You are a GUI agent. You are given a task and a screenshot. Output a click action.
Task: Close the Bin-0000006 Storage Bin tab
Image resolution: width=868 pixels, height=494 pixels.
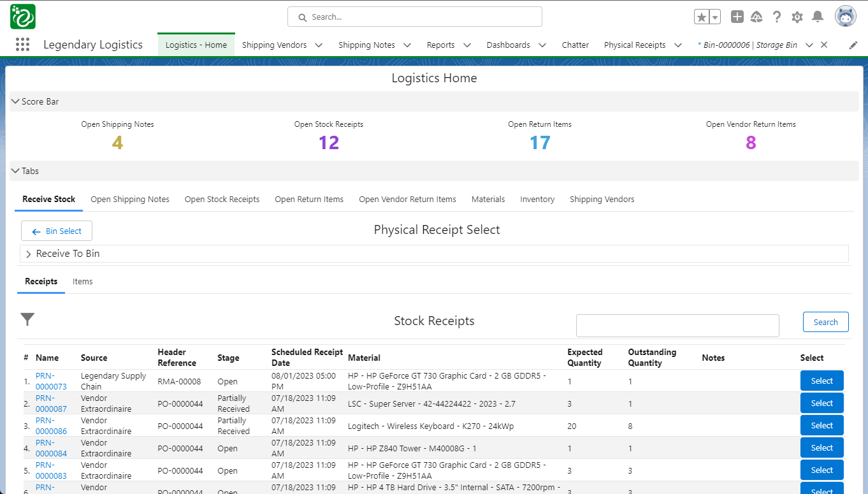click(x=824, y=45)
